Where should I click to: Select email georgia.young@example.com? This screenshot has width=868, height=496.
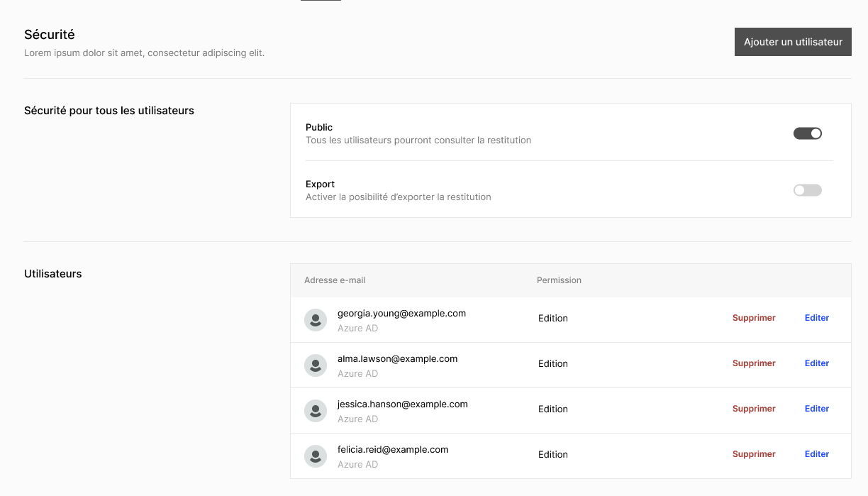coord(401,314)
